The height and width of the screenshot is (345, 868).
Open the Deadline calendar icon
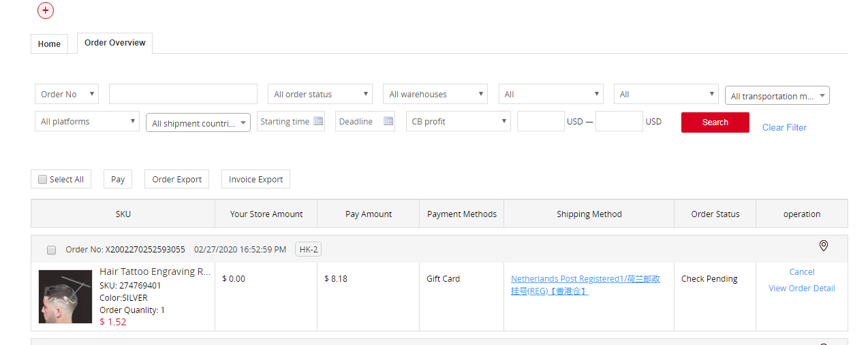tap(388, 122)
